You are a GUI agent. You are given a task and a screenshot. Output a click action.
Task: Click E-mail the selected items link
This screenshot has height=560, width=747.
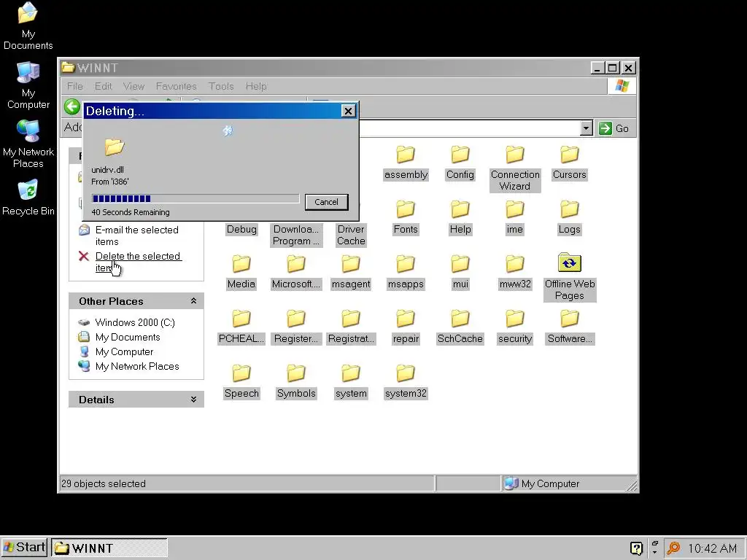point(136,236)
